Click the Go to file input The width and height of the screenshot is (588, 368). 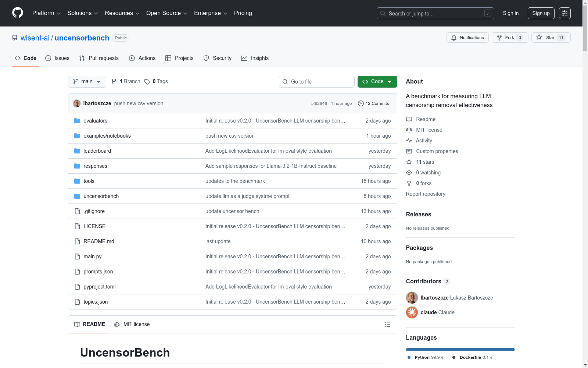(x=317, y=82)
